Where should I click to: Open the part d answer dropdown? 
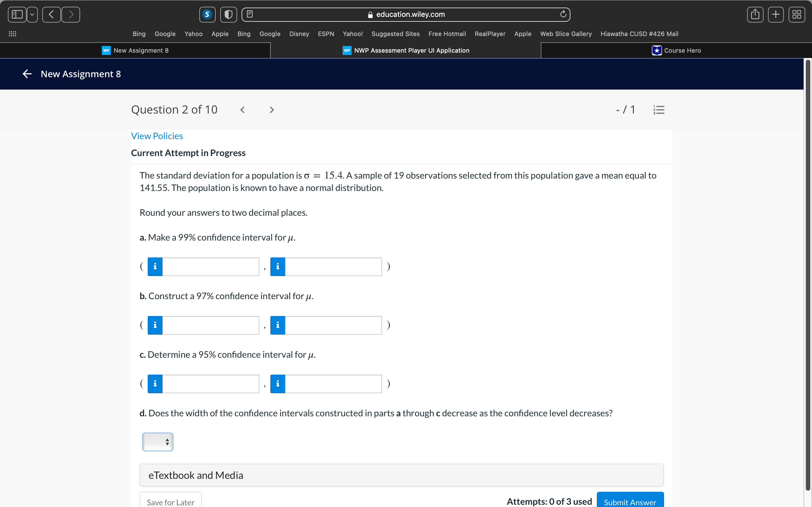[158, 442]
